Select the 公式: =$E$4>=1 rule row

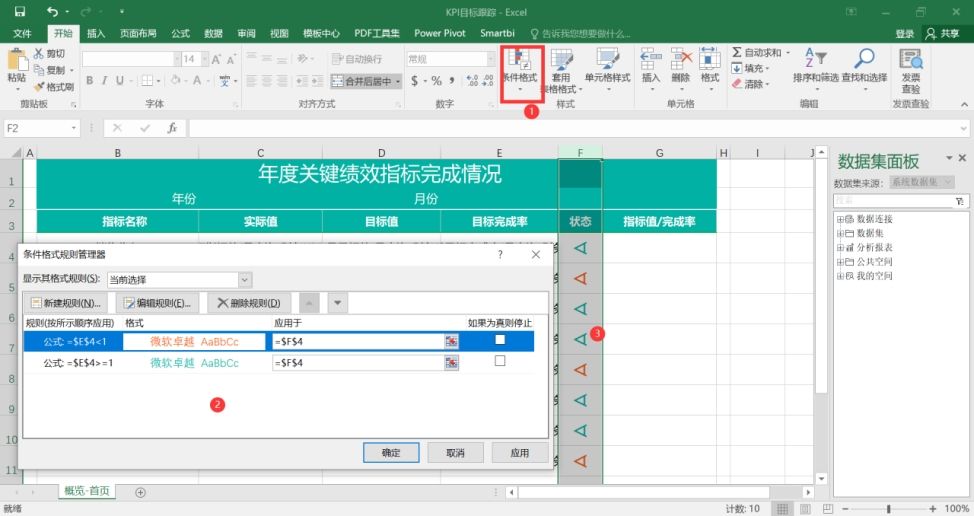click(x=278, y=363)
